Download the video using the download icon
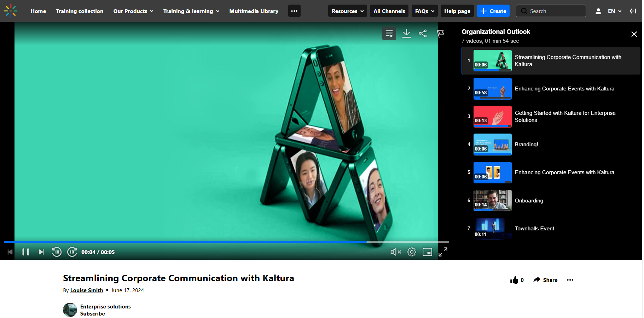Viewport: 644px width, 318px height. [x=407, y=34]
